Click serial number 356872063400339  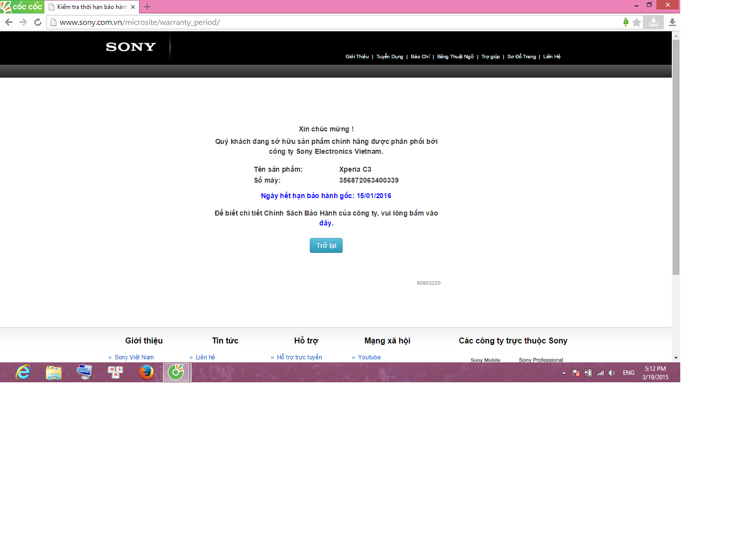click(369, 180)
